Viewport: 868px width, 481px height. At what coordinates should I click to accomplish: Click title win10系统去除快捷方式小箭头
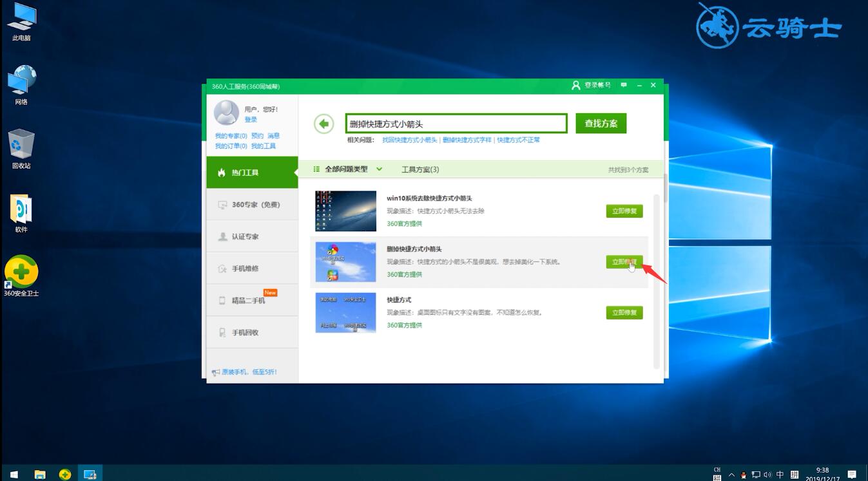tap(429, 198)
